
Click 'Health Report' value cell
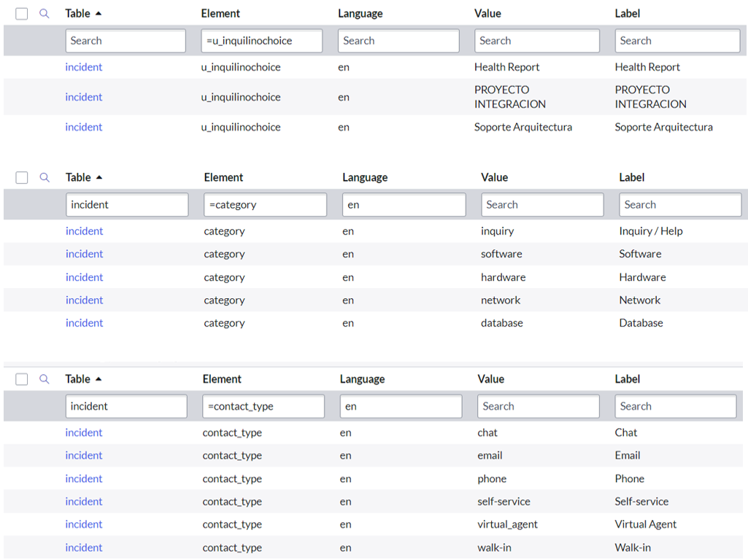click(x=506, y=67)
